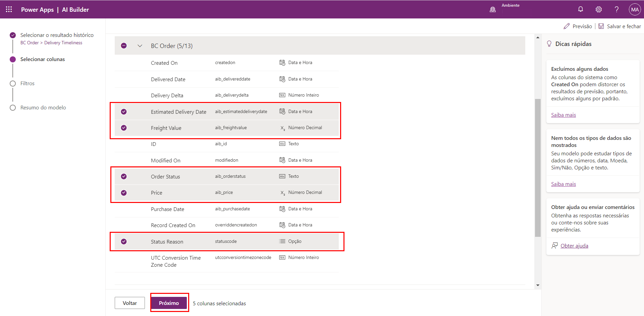Image resolution: width=644 pixels, height=316 pixels.
Task: Uncheck Order Status column
Action: [124, 176]
